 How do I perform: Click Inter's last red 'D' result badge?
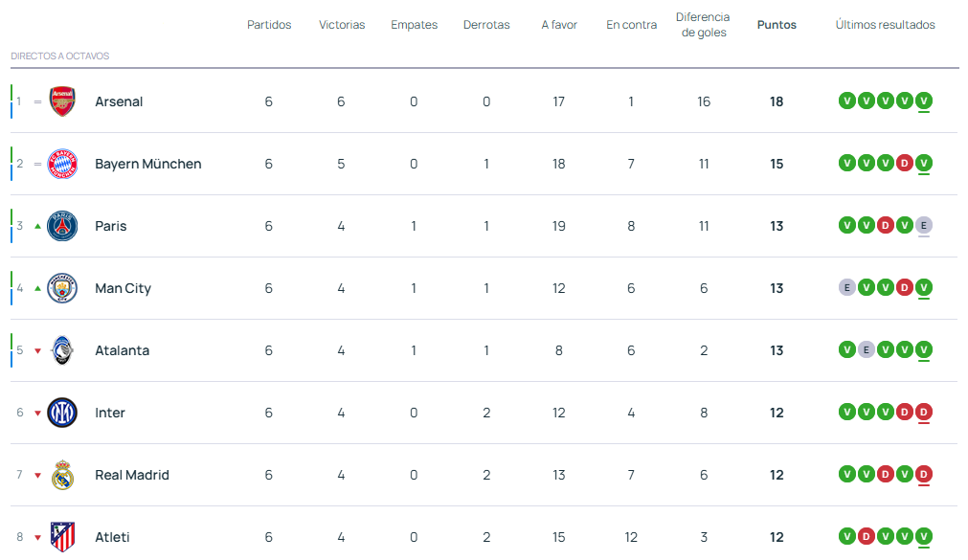click(x=923, y=412)
